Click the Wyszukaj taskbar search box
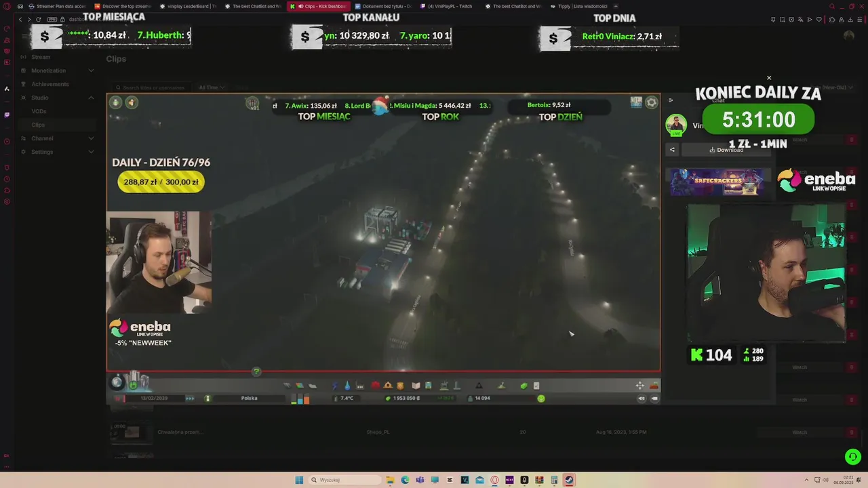The height and width of the screenshot is (488, 868). 346,480
